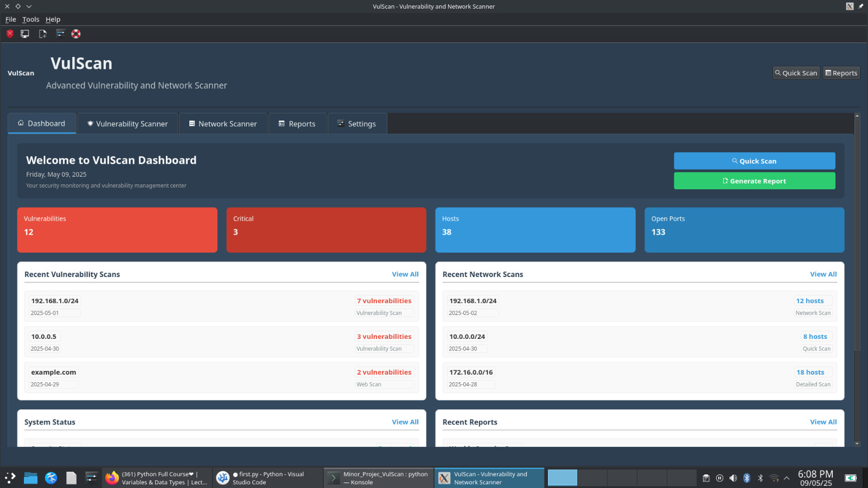Screen dimensions: 868x488
Task: Click the red Critical vulnerabilities count card
Action: [326, 230]
